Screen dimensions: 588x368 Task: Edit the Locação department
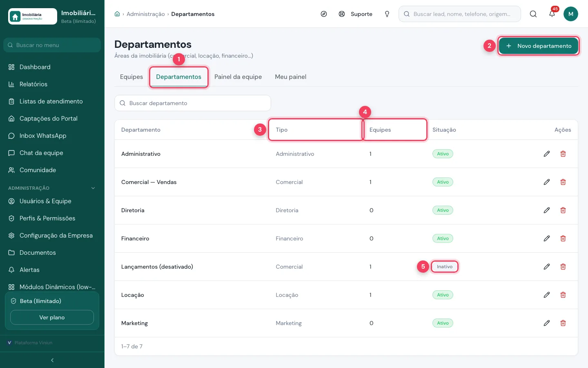547,295
